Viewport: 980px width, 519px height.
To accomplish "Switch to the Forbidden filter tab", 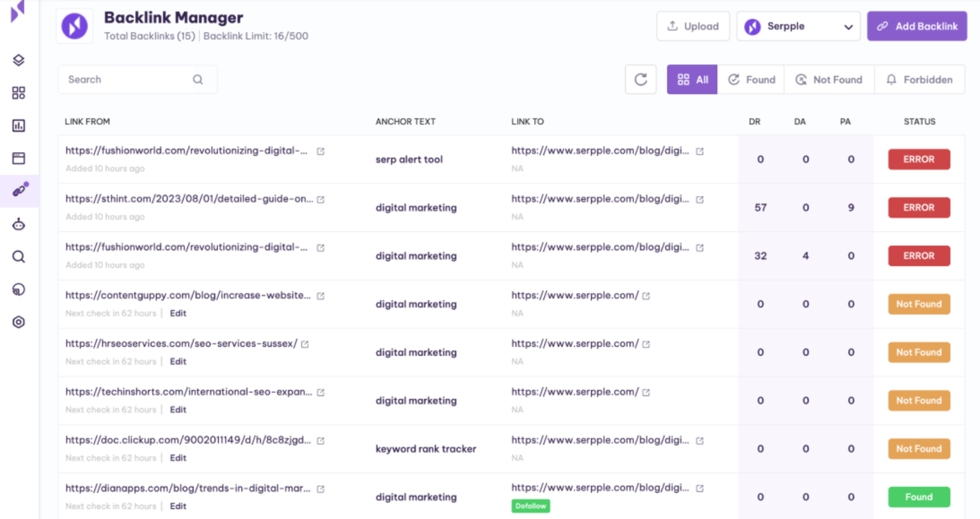I will click(920, 79).
